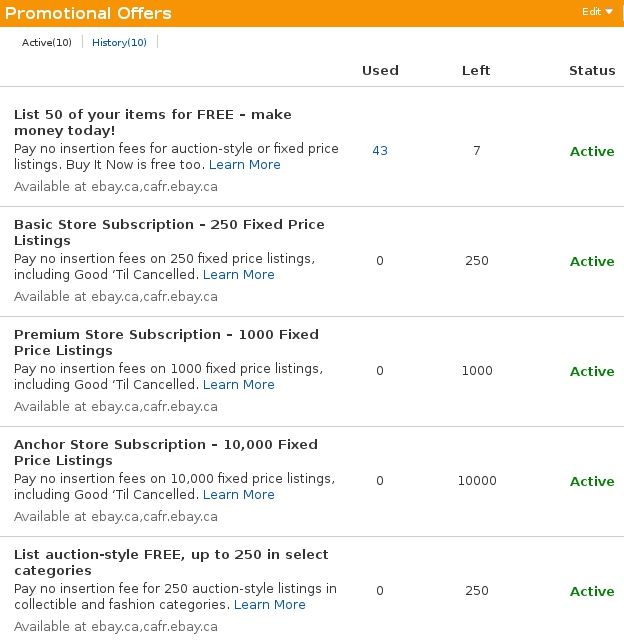
Task: Click the Used column header
Action: [x=380, y=71]
